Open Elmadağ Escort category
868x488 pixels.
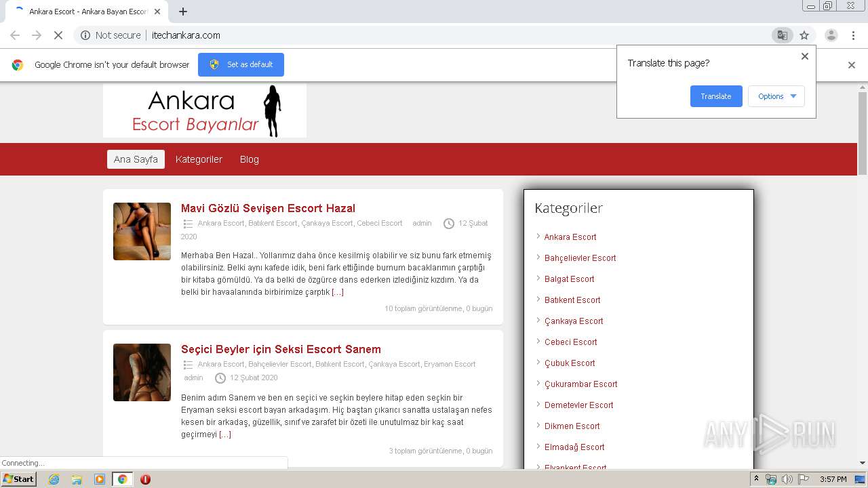pyautogui.click(x=574, y=447)
